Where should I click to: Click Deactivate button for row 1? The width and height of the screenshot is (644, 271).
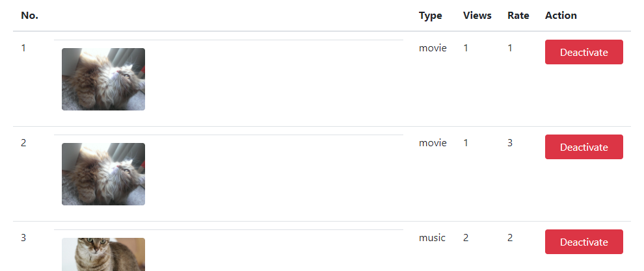584,52
